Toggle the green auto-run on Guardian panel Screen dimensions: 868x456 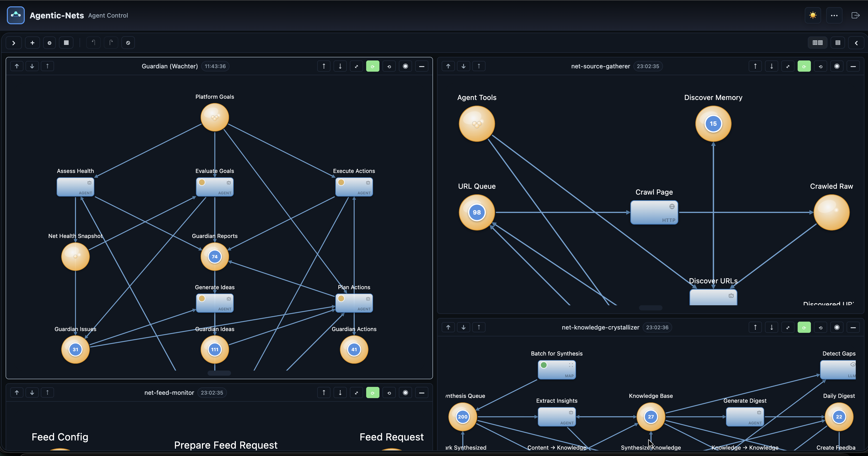click(372, 66)
